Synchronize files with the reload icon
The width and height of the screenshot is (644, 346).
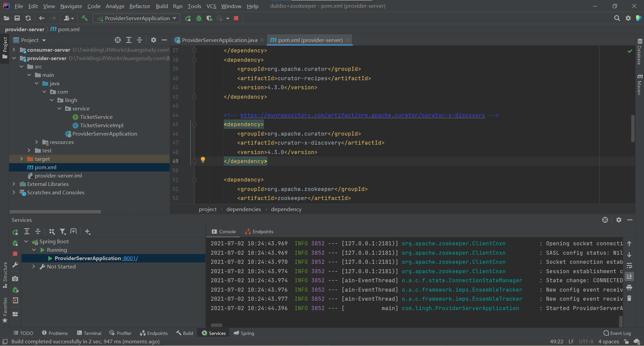(x=28, y=18)
